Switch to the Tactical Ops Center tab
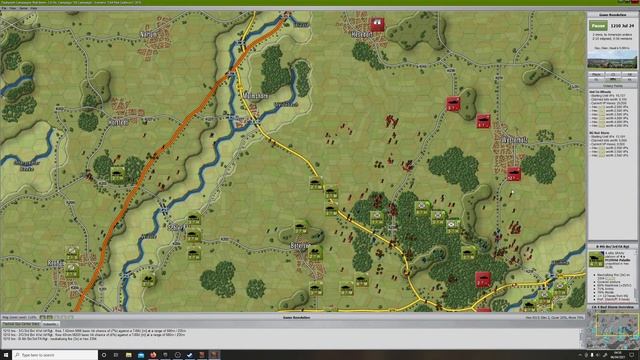This screenshot has height=360, width=640. click(x=21, y=324)
